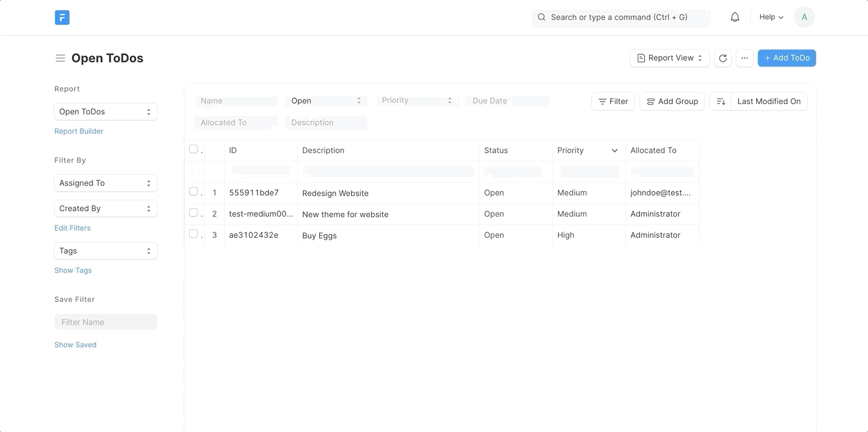
Task: Click the Add ToDo button
Action: 786,57
